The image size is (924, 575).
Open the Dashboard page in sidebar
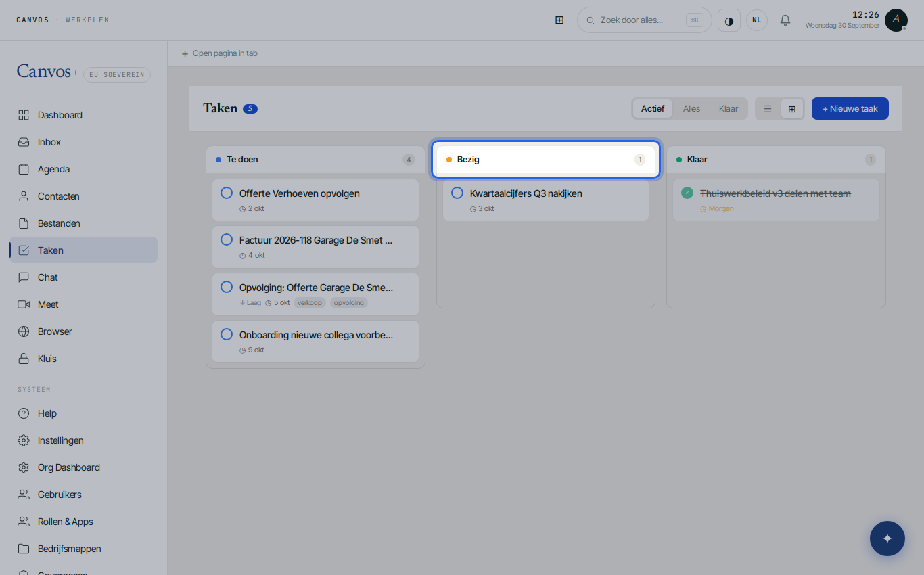click(x=84, y=115)
